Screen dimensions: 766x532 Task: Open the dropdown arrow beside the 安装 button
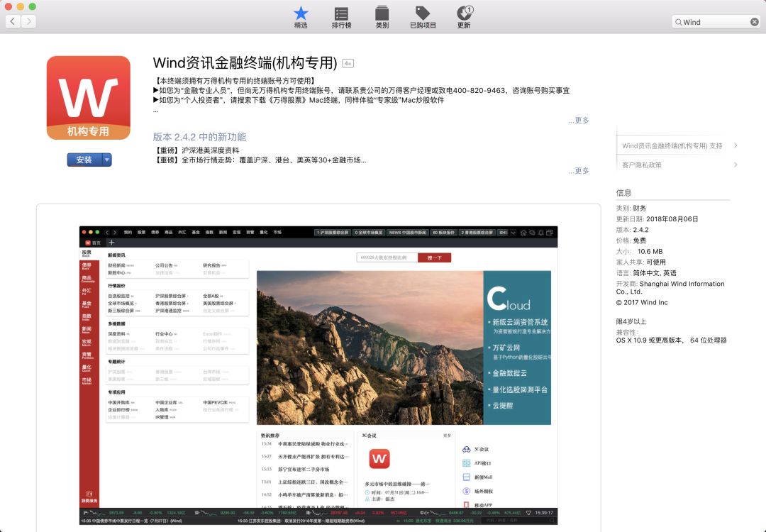click(x=107, y=160)
